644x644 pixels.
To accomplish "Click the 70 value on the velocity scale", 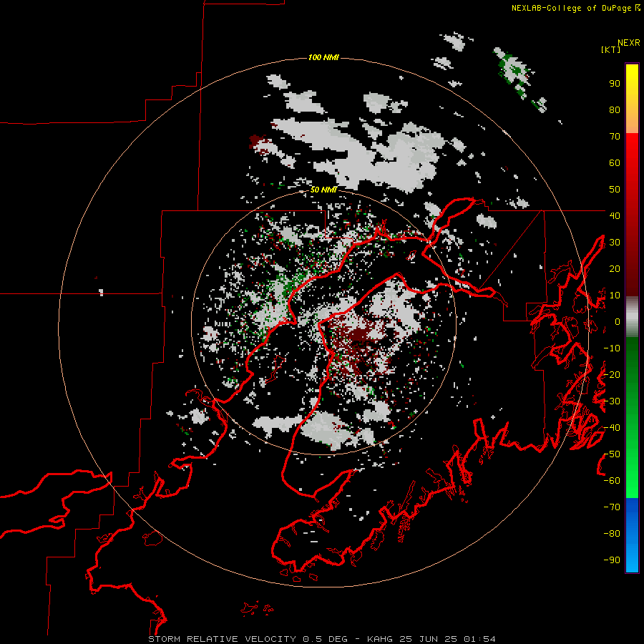I will (x=615, y=137).
